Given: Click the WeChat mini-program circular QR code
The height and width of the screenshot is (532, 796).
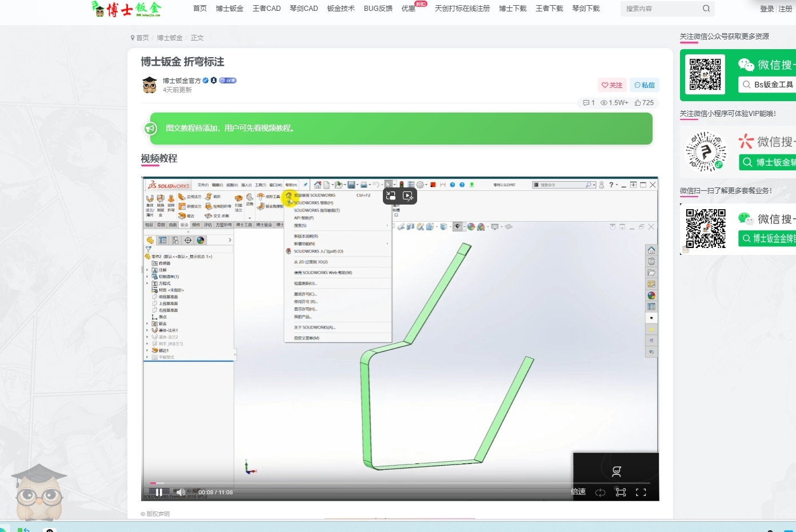Looking at the screenshot, I should coord(706,152).
